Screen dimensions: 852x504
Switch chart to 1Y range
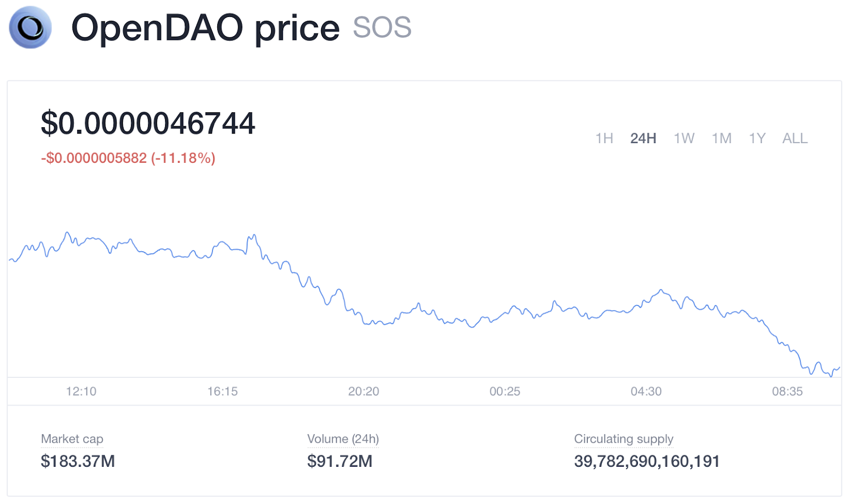(757, 138)
